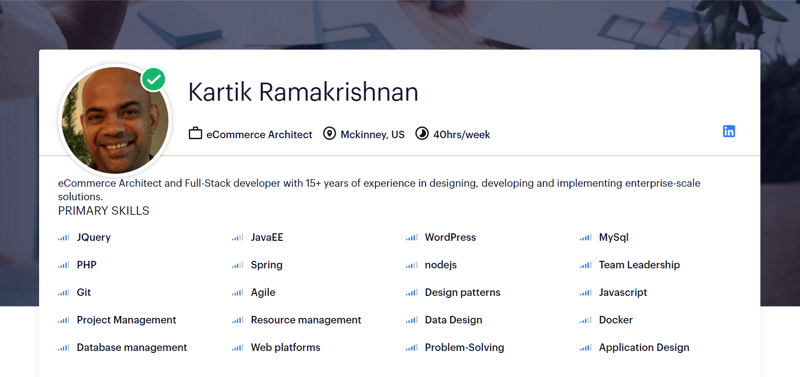Click the skill level bars next to nodejs
This screenshot has height=377, width=800.
click(x=412, y=265)
